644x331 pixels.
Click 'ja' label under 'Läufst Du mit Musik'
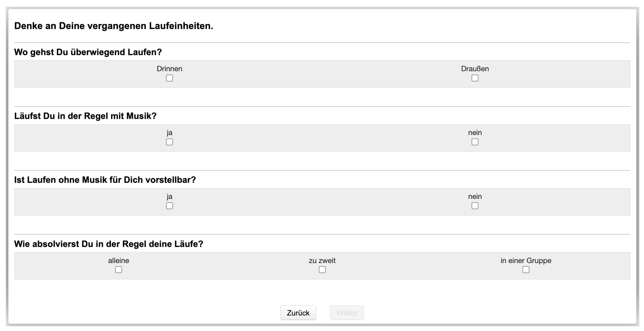(x=169, y=133)
